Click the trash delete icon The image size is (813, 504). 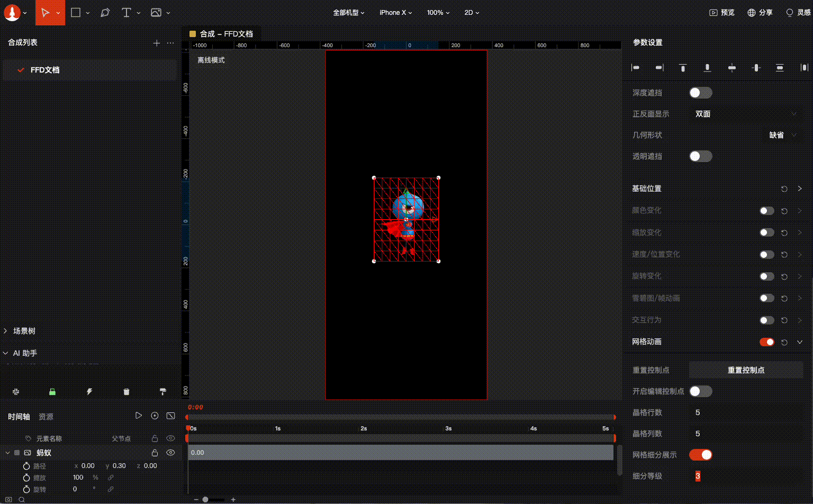[x=126, y=392]
